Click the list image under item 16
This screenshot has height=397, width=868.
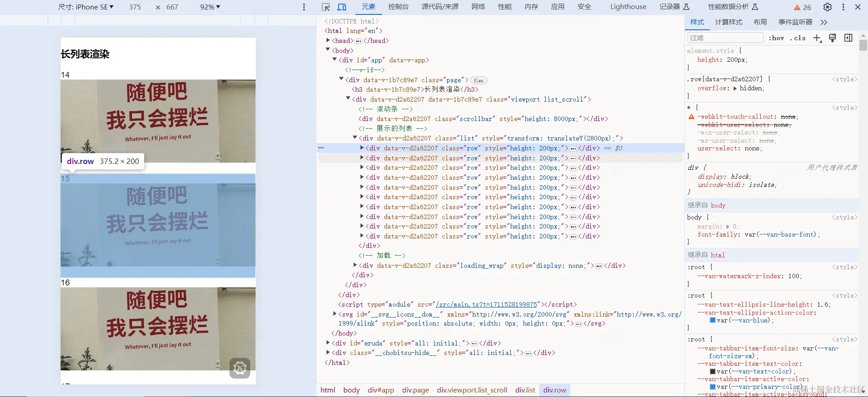click(x=158, y=329)
